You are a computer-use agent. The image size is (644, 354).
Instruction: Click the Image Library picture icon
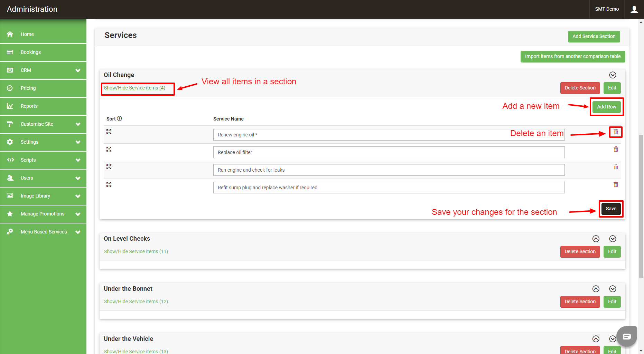pyautogui.click(x=10, y=196)
